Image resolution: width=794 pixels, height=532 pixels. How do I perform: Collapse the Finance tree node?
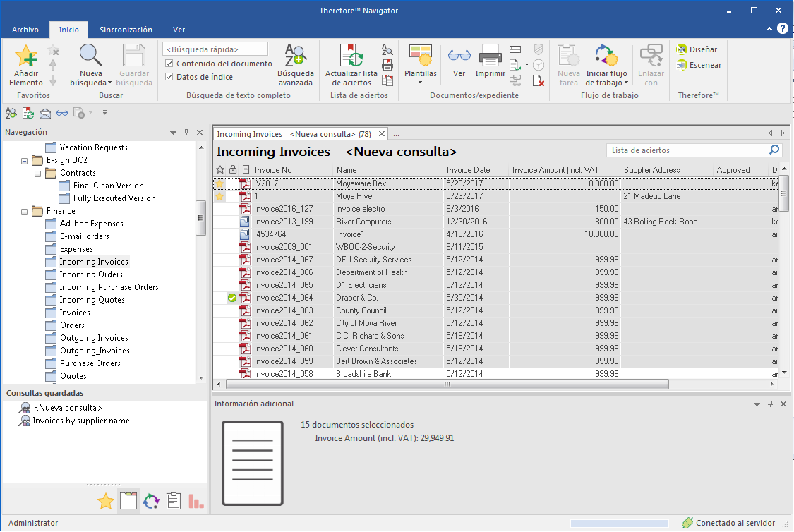point(24,212)
